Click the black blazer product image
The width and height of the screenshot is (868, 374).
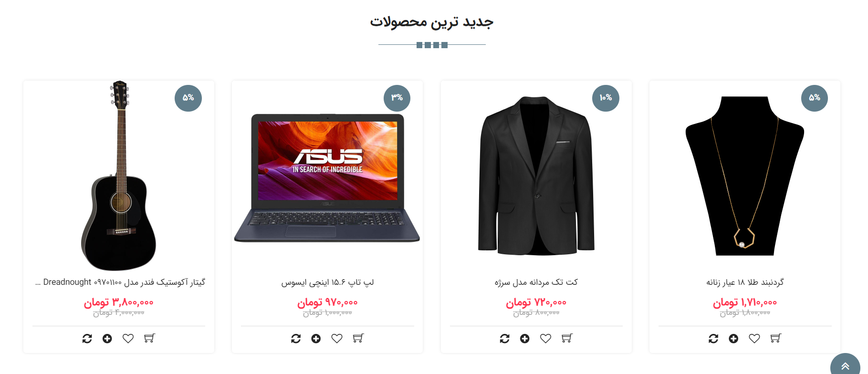point(536,176)
